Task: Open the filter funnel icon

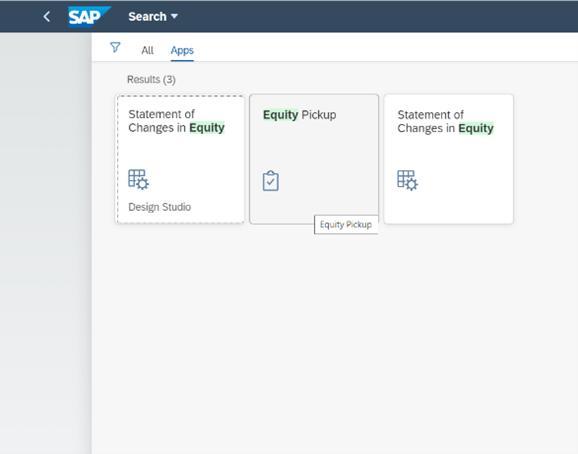Action: (x=115, y=47)
